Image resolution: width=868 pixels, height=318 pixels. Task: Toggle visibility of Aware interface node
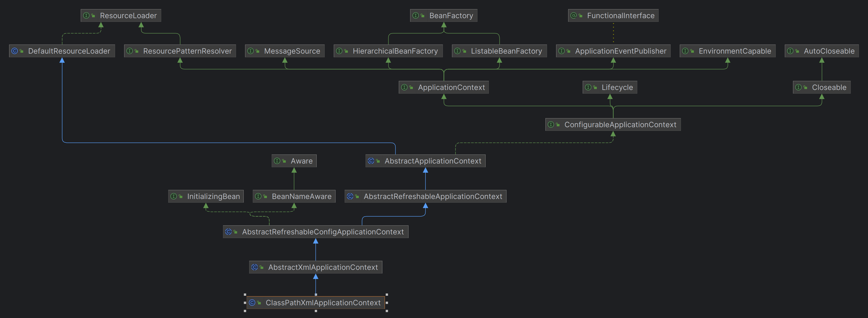pyautogui.click(x=294, y=160)
